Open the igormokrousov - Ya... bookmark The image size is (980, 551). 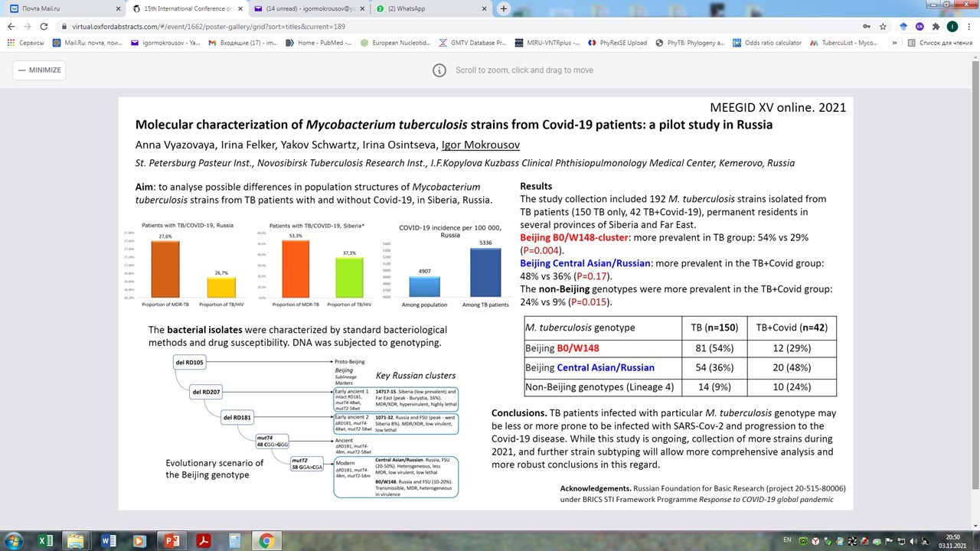166,43
